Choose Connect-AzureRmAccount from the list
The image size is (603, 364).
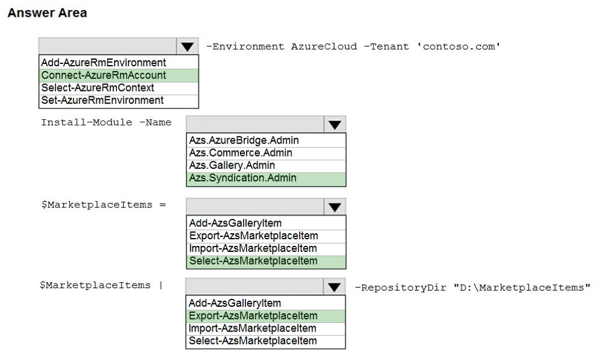(118, 75)
